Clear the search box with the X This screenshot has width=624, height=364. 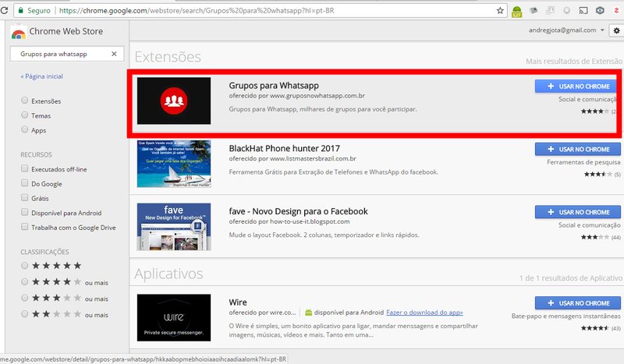[114, 54]
